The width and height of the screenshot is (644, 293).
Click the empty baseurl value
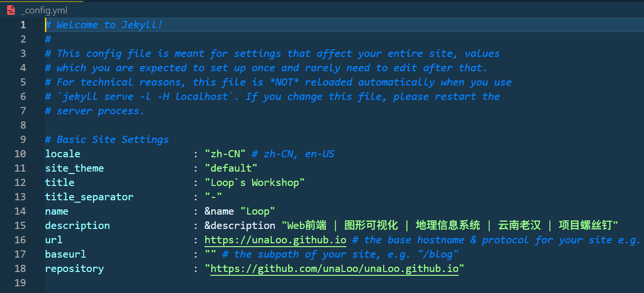click(209, 254)
